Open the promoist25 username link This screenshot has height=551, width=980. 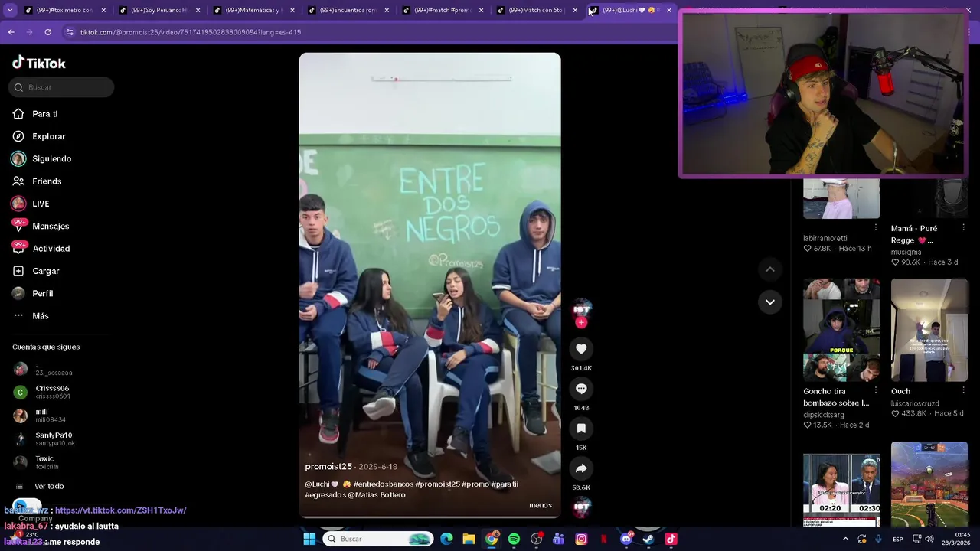pyautogui.click(x=328, y=467)
